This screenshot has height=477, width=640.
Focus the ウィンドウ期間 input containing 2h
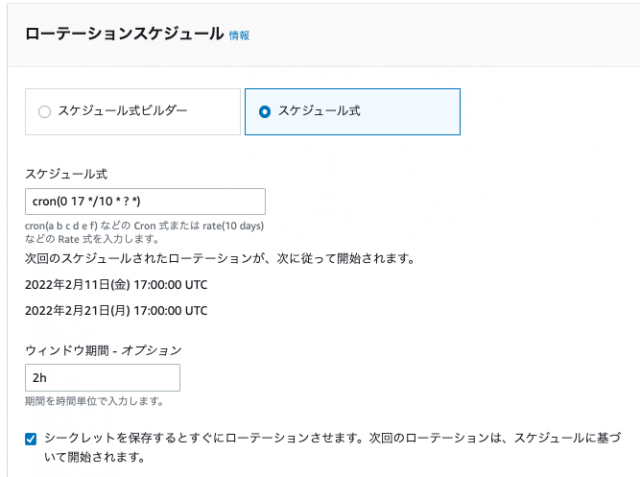[x=102, y=378]
